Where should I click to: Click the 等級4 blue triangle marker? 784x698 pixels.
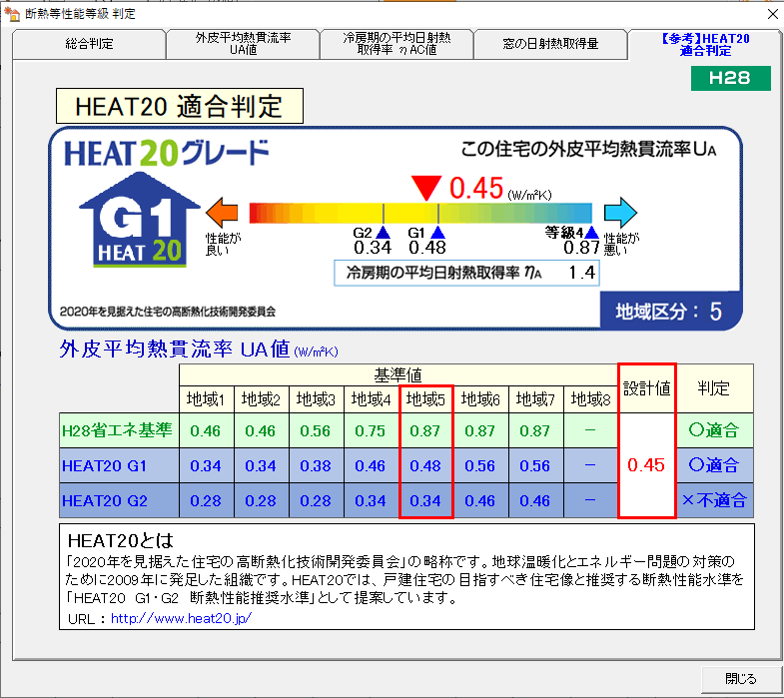pyautogui.click(x=591, y=232)
